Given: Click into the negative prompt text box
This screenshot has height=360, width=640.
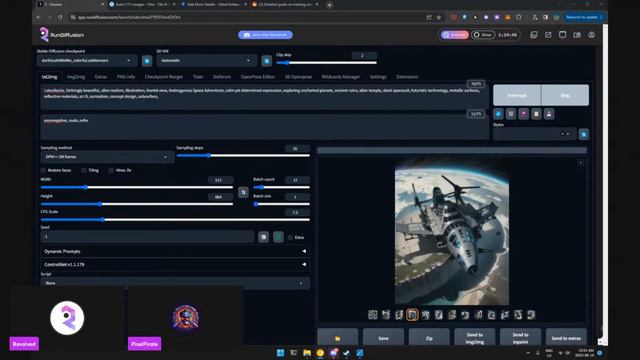Looking at the screenshot, I should [x=264, y=127].
